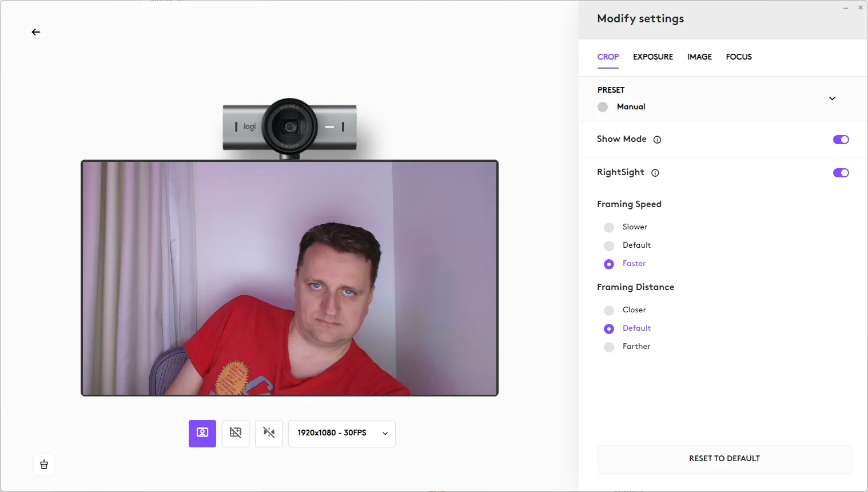Click the RESET TO DEFAULT button

[724, 459]
